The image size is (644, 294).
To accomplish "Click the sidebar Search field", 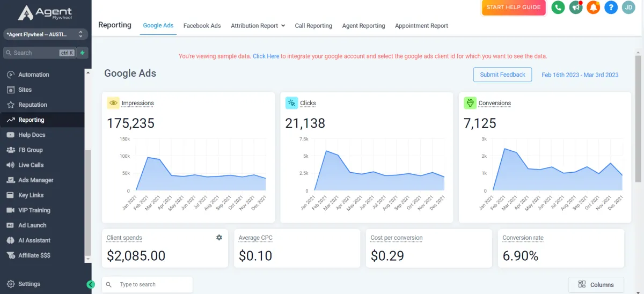I will [40, 53].
